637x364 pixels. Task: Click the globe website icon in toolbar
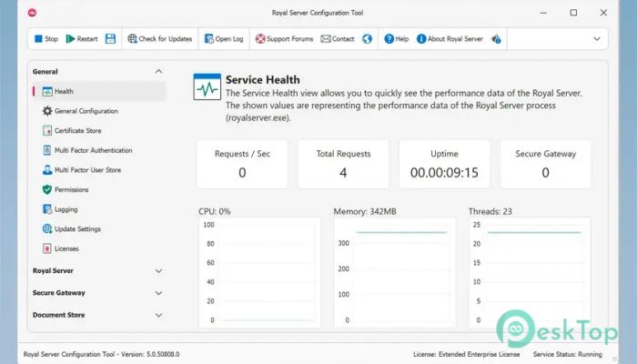(368, 39)
